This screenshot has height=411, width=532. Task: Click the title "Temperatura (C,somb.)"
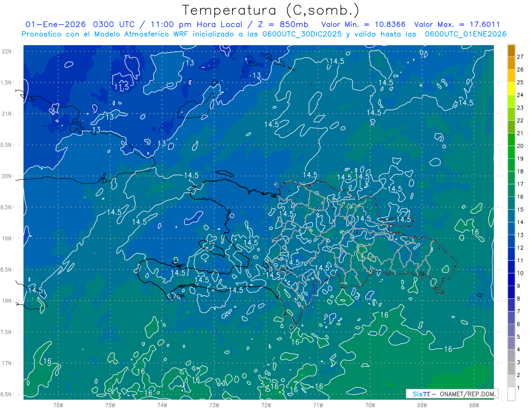[x=271, y=10]
